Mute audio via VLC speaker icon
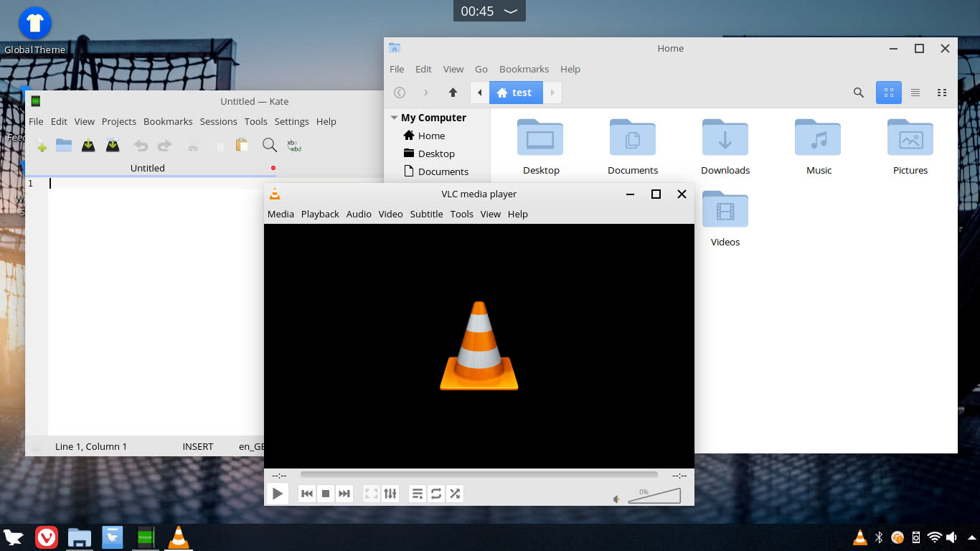Screen dimensions: 980x551 [x=617, y=499]
